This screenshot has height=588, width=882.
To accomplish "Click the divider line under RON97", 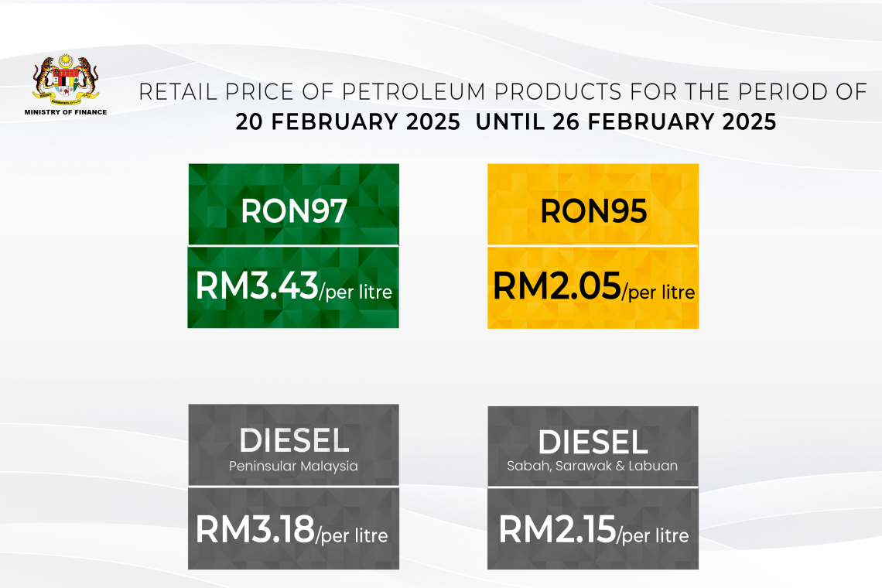I will 293,244.
